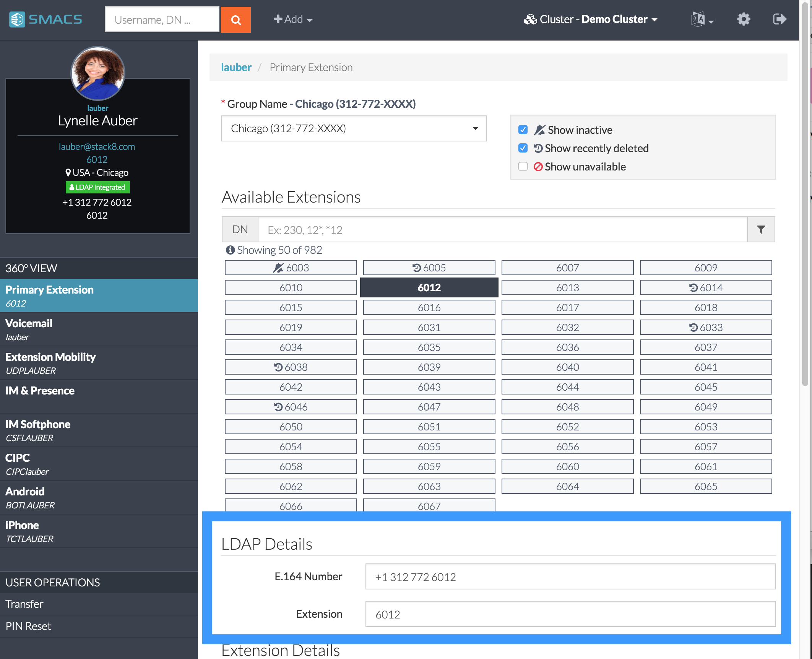Enable the Show unavailable checkbox
812x659 pixels.
524,167
